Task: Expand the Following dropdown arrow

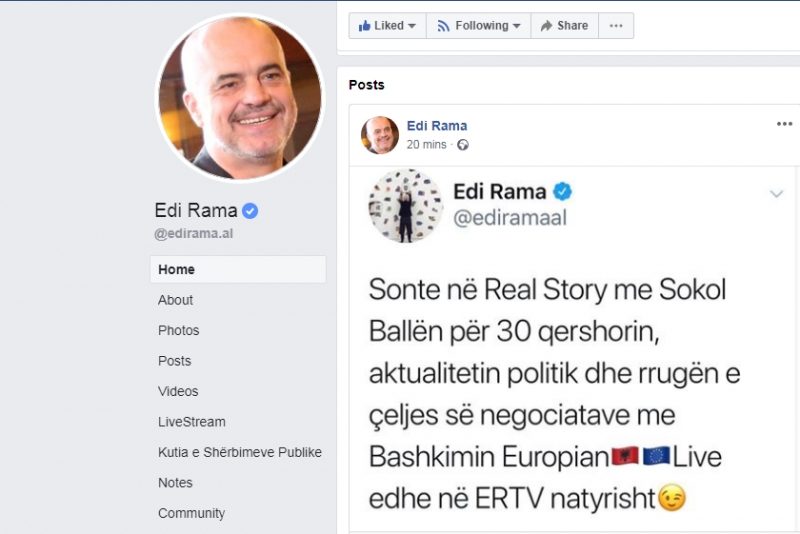Action: click(516, 26)
